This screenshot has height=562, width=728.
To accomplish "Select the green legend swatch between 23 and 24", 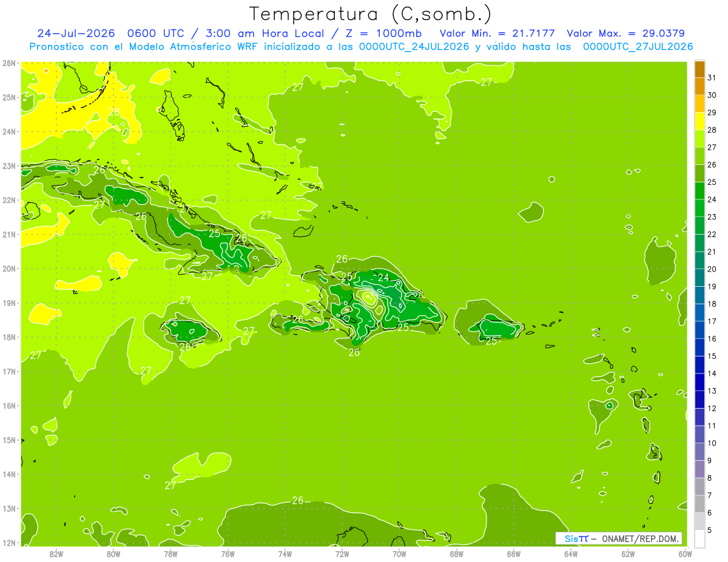I will coord(699,209).
